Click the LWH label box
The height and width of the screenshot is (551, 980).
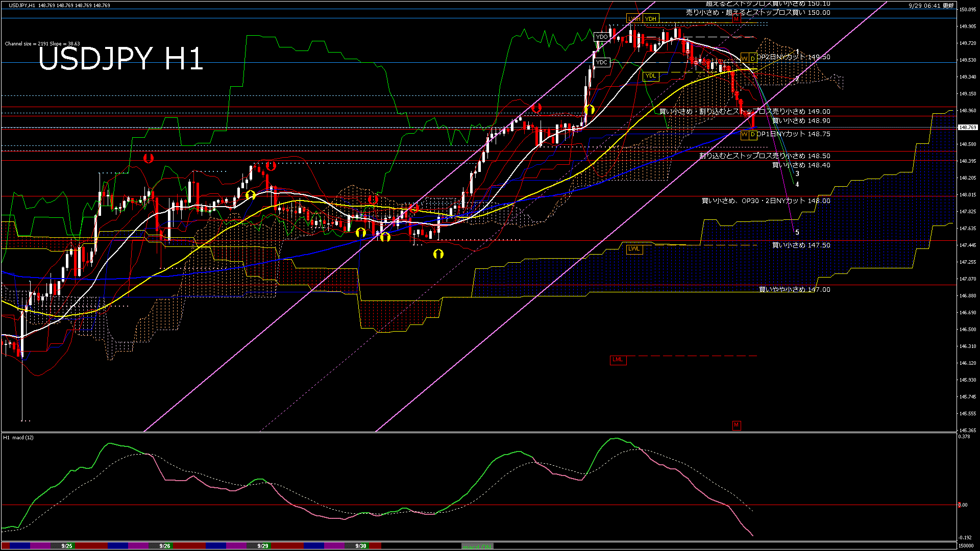(634, 19)
